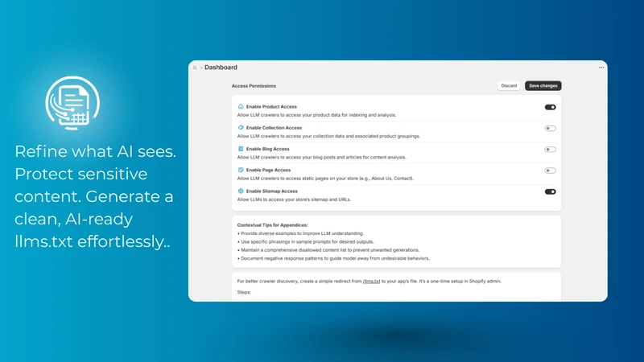Turn on Enable Page Access toggle

550,171
